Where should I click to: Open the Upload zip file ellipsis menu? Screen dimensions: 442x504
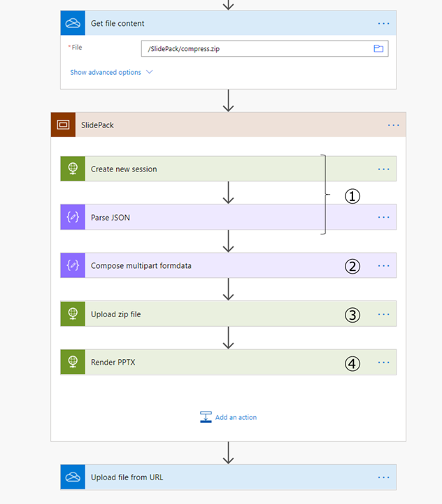coord(383,314)
